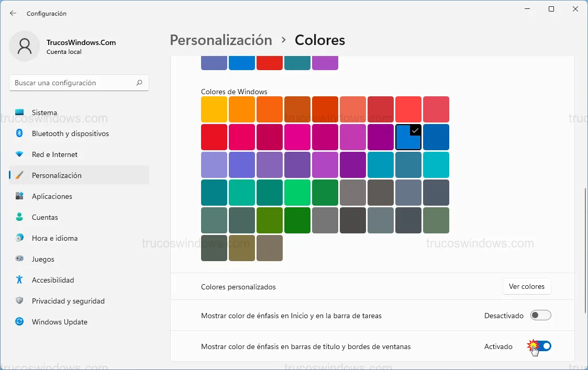Click the back arrow in title bar

[13, 13]
